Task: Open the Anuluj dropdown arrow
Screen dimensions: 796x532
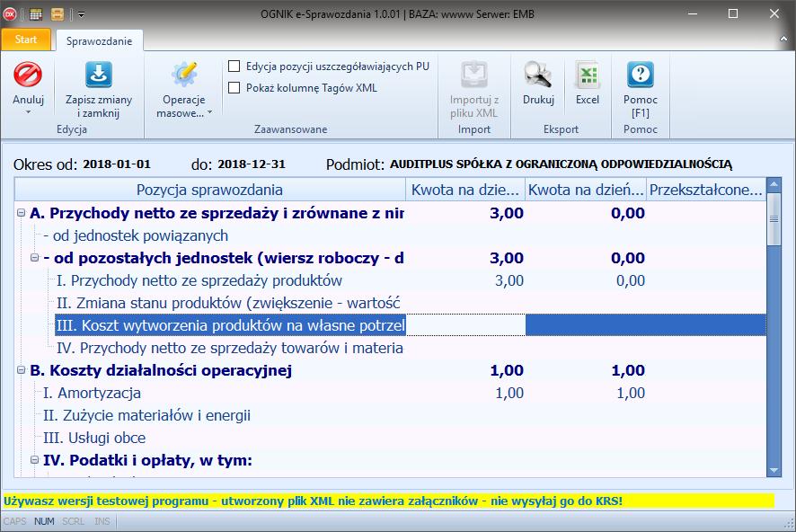Action: click(28, 112)
